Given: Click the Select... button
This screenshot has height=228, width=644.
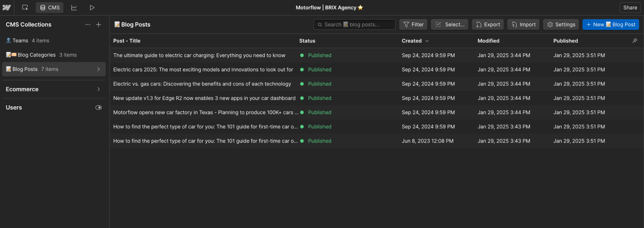Looking at the screenshot, I should pos(450,24).
